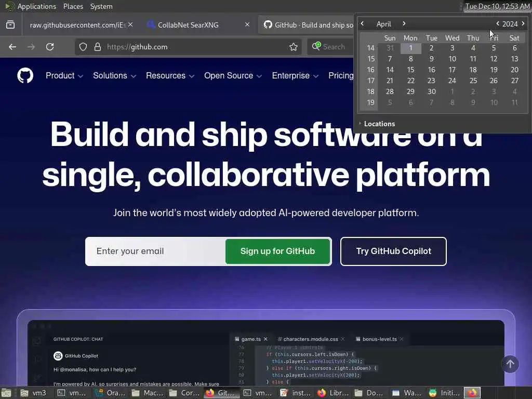
Task: Open the inst... taskbar window
Action: [x=296, y=393]
